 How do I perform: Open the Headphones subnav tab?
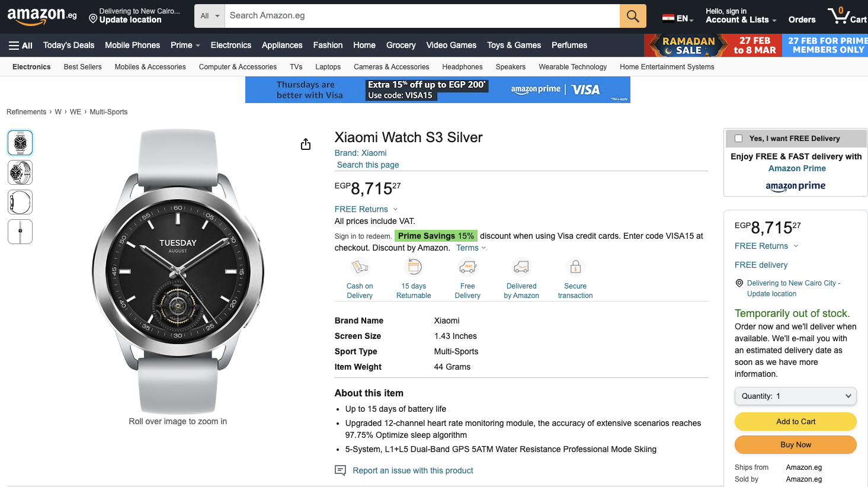(463, 67)
